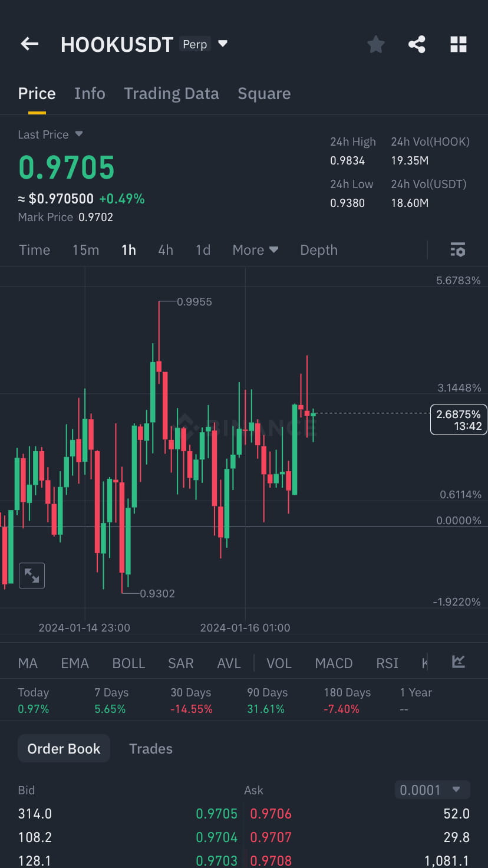Open the grid layout icon top right
The height and width of the screenshot is (868, 488).
tap(458, 44)
